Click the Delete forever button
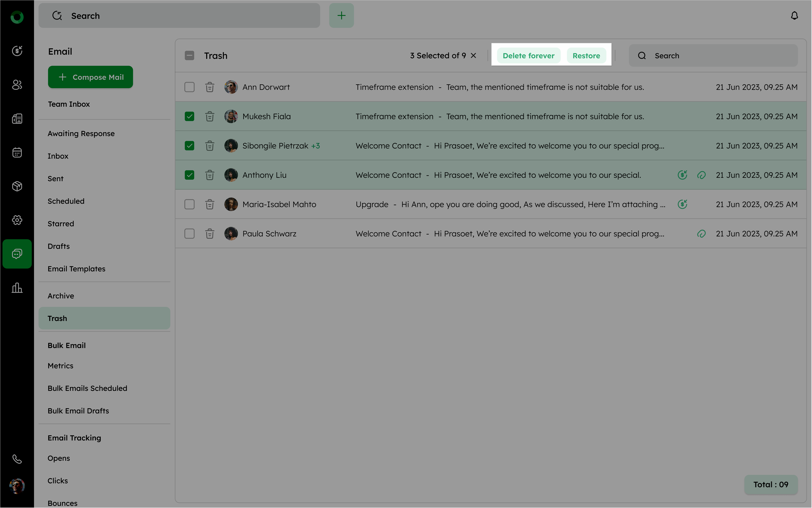 click(x=528, y=56)
